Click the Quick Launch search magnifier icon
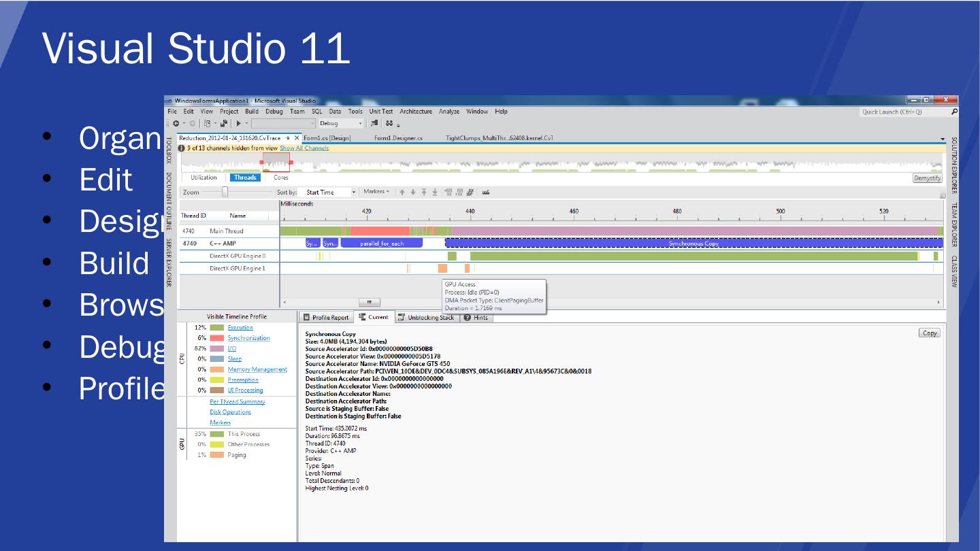 pyautogui.click(x=954, y=112)
